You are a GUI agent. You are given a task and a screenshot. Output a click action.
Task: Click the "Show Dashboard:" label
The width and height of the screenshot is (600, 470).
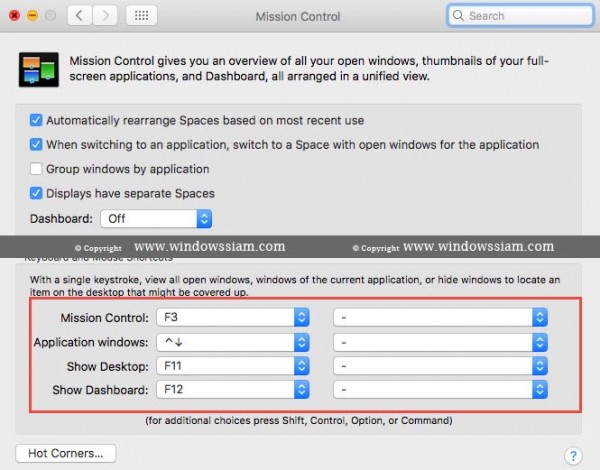coord(100,390)
